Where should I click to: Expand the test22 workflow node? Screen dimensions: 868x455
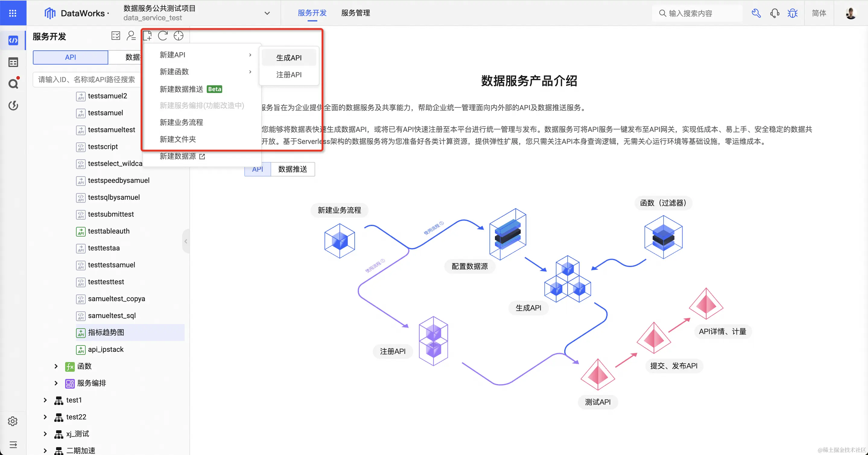tap(45, 417)
